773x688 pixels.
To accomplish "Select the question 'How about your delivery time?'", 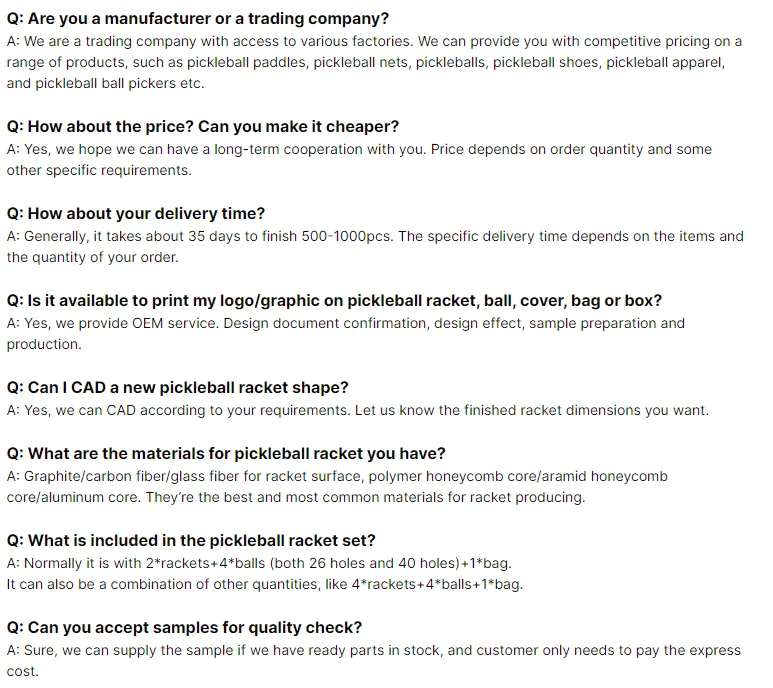I will [136, 214].
